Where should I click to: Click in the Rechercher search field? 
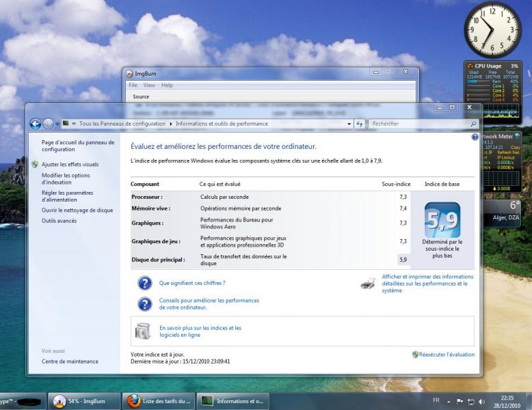pos(417,124)
